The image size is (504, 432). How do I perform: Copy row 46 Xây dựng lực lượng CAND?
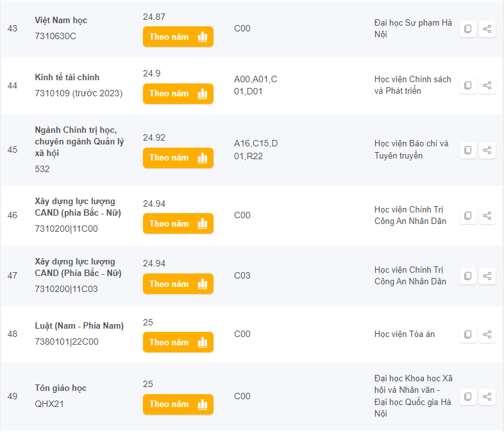tap(468, 216)
